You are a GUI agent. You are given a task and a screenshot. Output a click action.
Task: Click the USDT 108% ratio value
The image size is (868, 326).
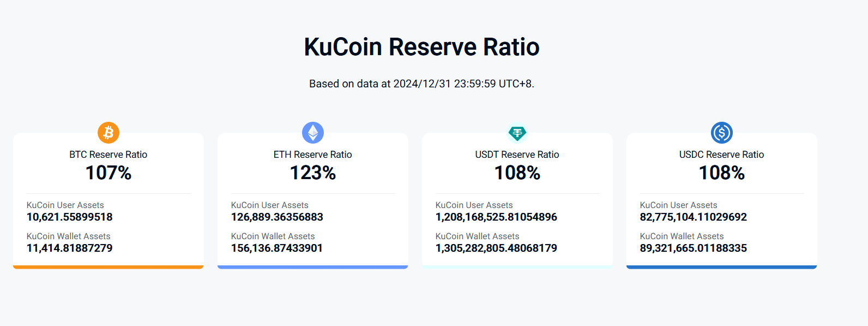click(517, 173)
